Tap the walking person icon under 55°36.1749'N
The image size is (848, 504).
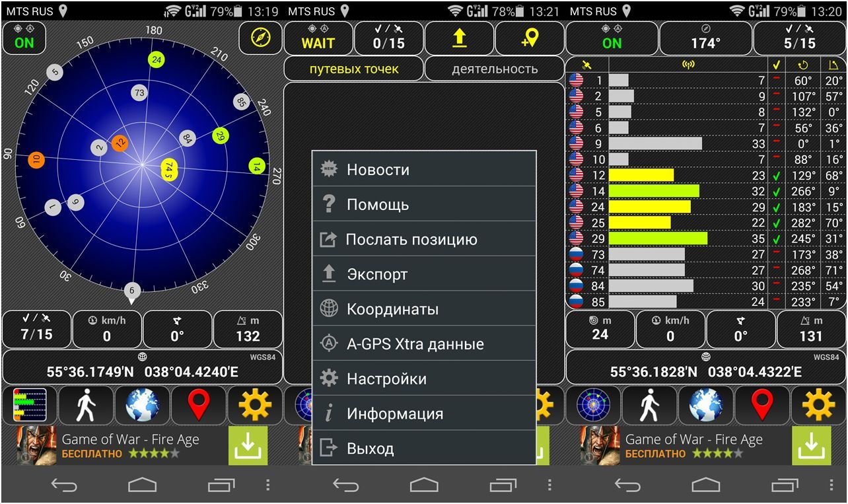[86, 405]
